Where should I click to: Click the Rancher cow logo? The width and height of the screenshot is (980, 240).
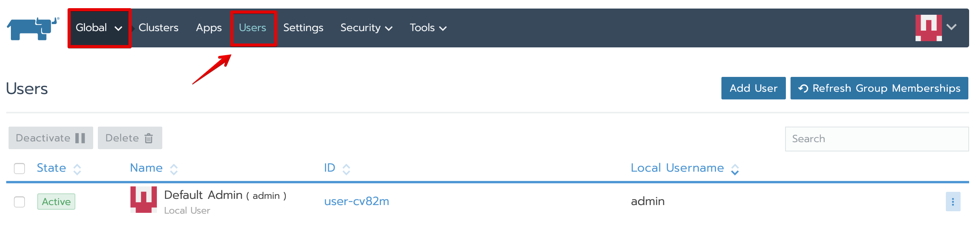click(x=33, y=28)
